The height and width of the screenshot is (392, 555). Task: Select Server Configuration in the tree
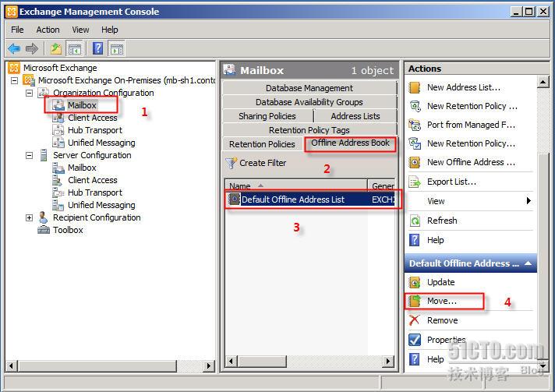point(92,155)
